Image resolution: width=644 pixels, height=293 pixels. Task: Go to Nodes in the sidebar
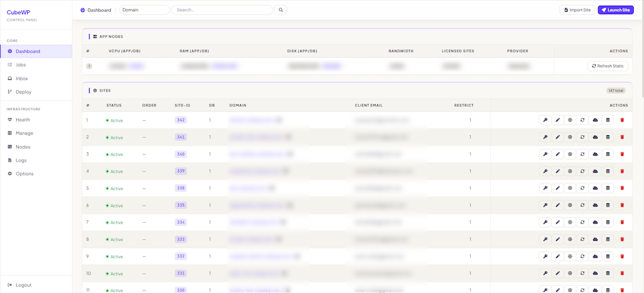(x=36, y=147)
